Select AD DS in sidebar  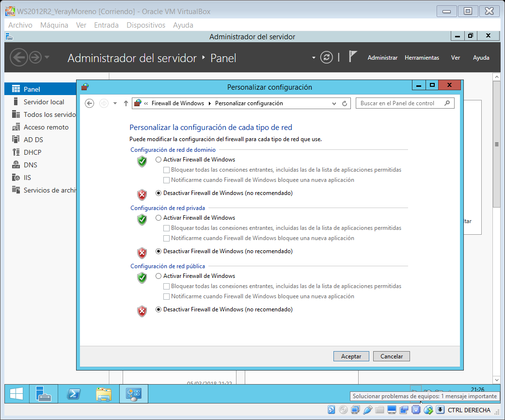pos(33,140)
